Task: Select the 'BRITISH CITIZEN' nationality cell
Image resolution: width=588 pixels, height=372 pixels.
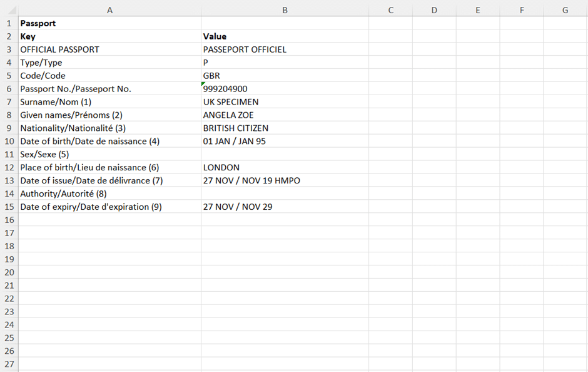Action: pos(285,128)
